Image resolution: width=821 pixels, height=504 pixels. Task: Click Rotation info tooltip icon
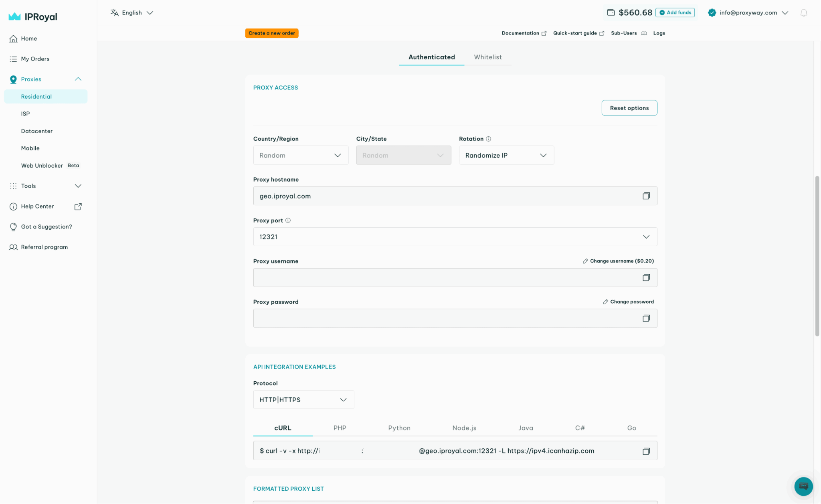coord(488,139)
